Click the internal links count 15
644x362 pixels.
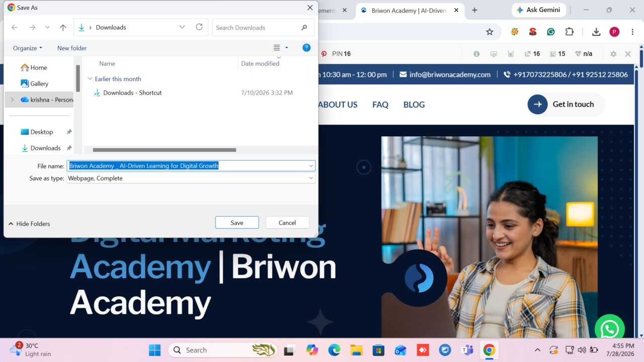click(557, 54)
